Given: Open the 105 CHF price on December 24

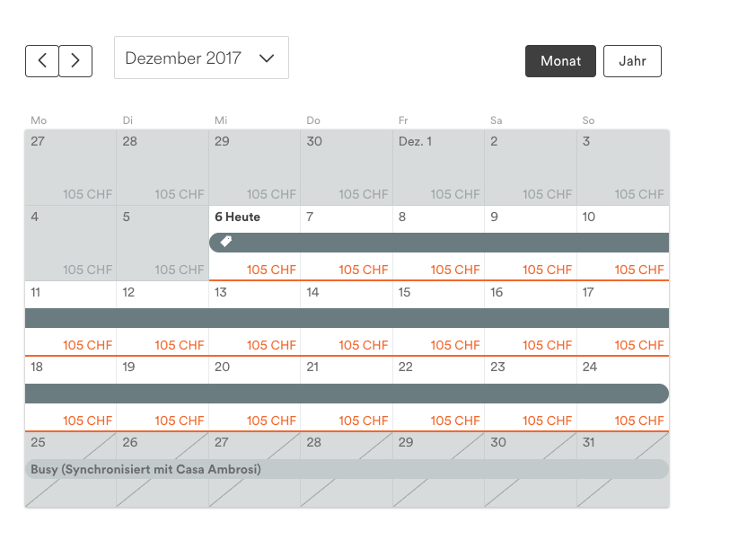Looking at the screenshot, I should (x=638, y=420).
